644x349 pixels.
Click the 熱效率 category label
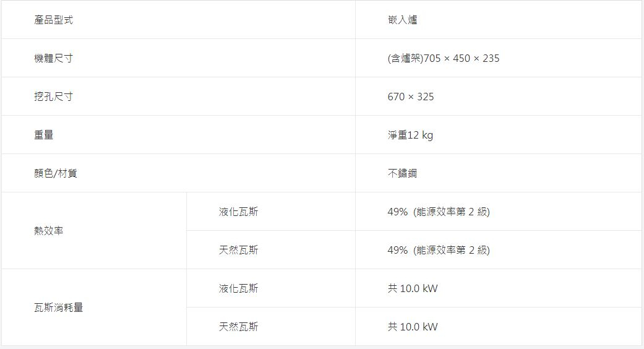tap(48, 231)
